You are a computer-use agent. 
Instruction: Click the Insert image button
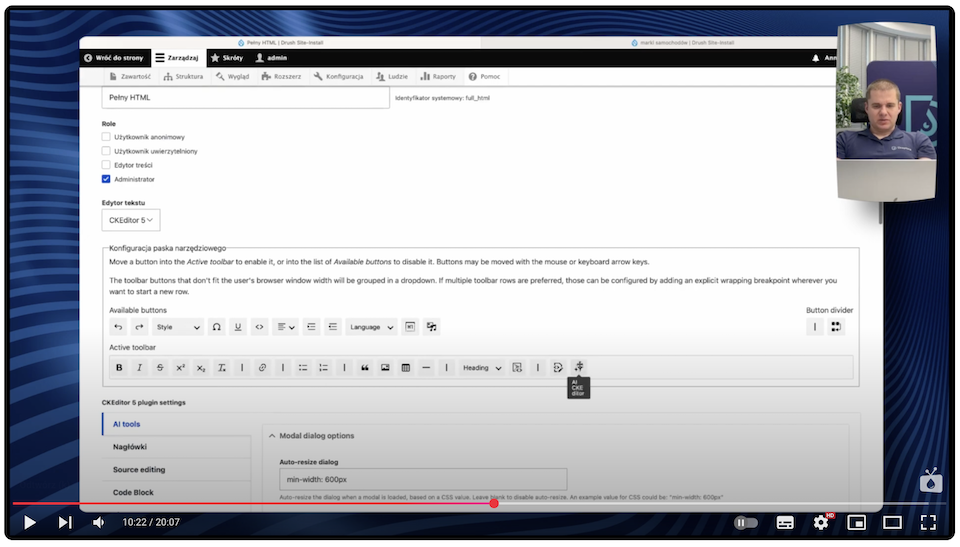385,368
